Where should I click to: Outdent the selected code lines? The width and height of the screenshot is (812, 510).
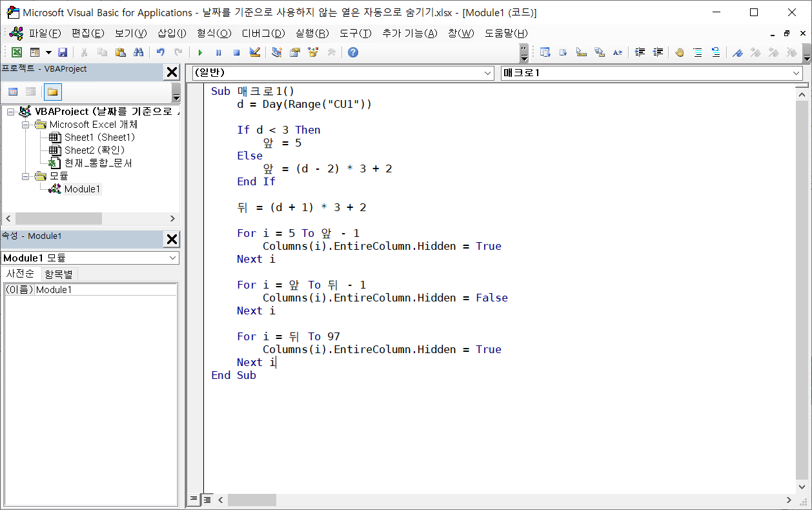click(x=658, y=52)
